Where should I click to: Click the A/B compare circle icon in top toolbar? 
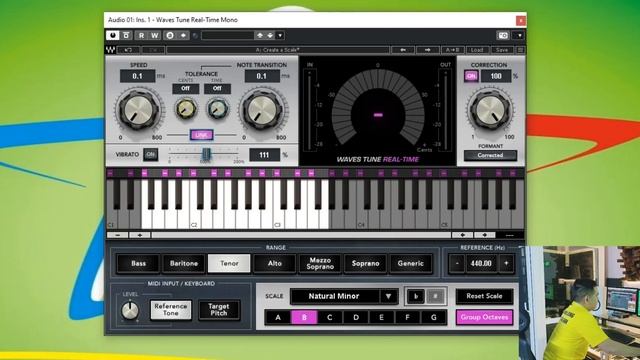pos(170,36)
